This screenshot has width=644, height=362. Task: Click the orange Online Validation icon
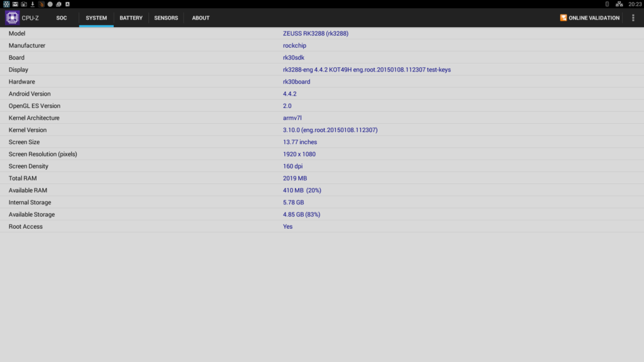click(x=563, y=18)
